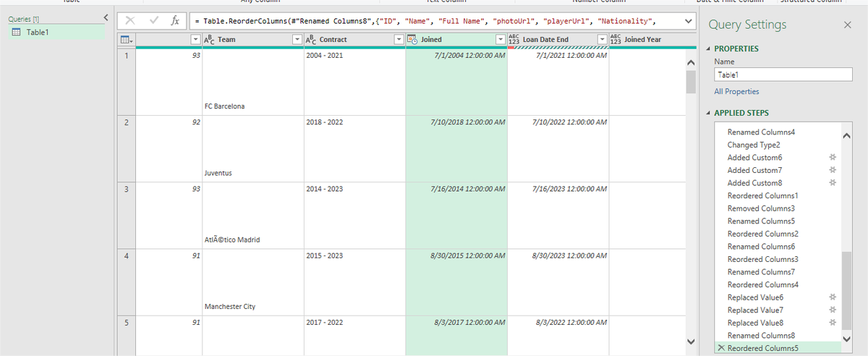Click the query Name input field

[x=783, y=75]
